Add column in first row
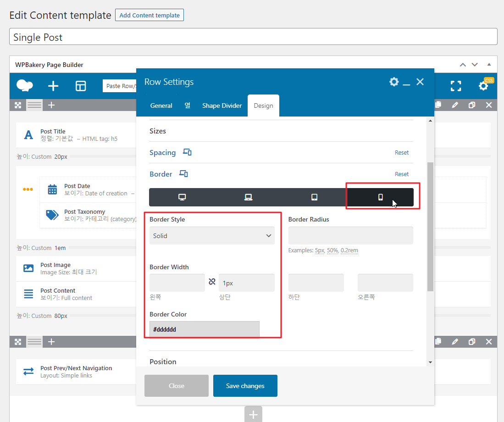The width and height of the screenshot is (504, 422). 51,105
